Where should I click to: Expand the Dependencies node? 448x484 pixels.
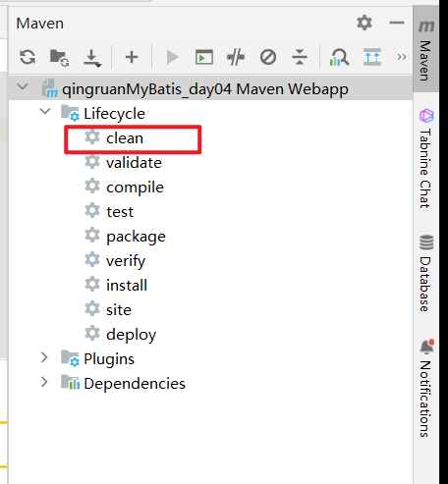44,382
